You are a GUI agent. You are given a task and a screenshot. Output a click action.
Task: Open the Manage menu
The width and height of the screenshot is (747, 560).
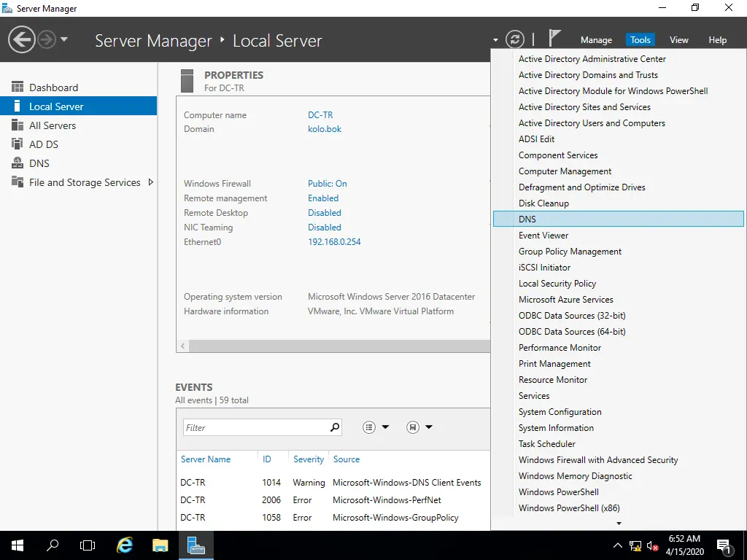[596, 40]
